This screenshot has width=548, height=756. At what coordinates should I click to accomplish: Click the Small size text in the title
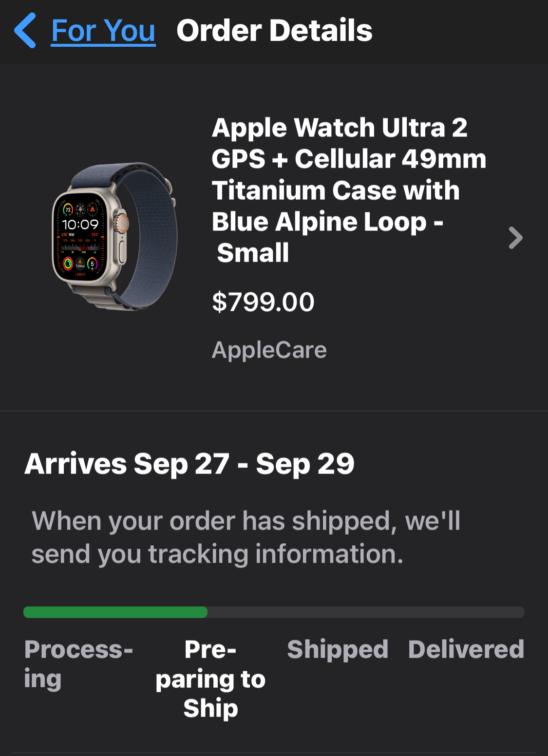(x=253, y=253)
